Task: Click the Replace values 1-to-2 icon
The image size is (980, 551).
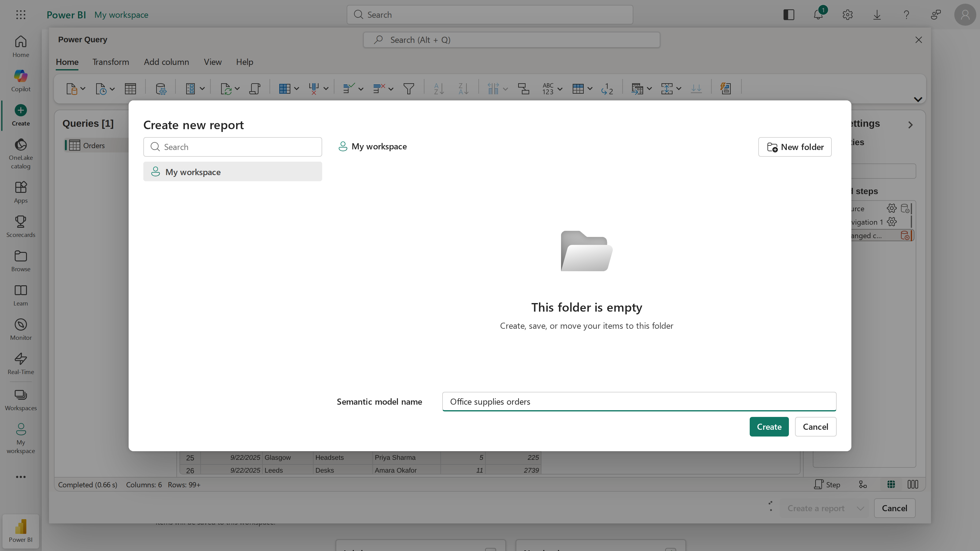Action: pos(607,88)
